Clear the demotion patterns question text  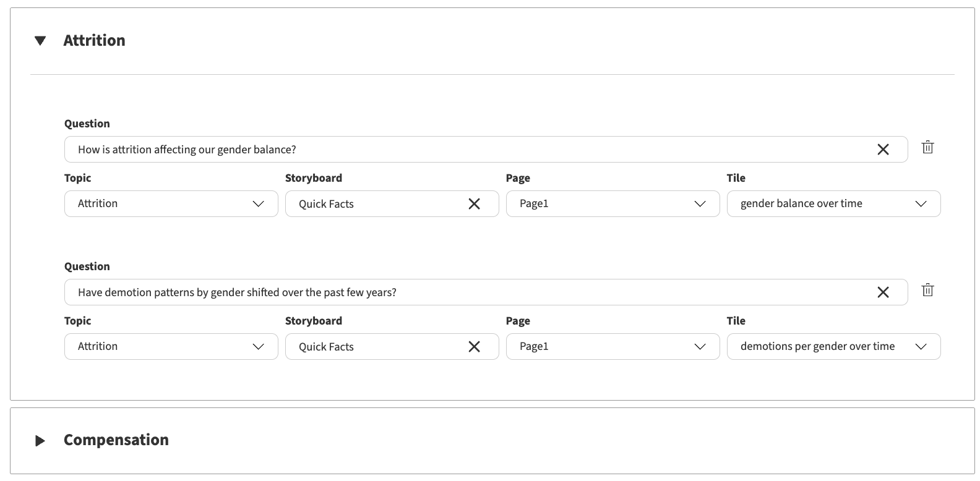pos(883,292)
